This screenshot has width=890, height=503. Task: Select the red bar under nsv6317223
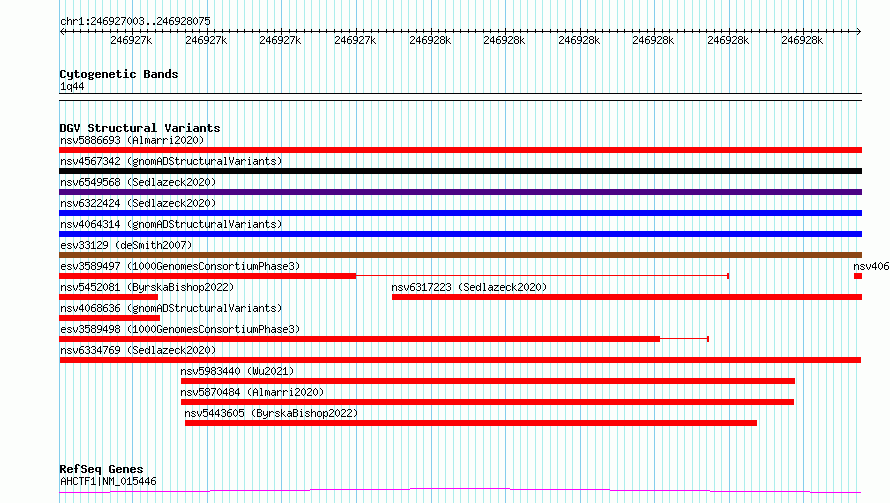coord(627,297)
